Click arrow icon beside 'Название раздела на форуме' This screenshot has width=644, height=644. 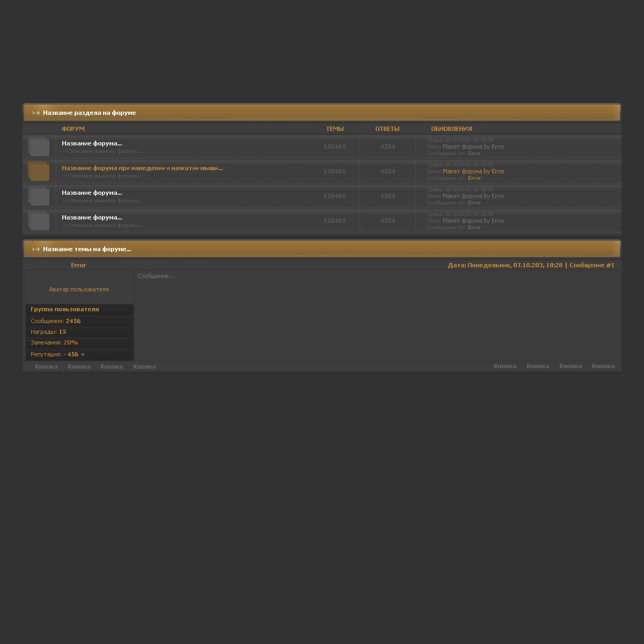[x=36, y=113]
